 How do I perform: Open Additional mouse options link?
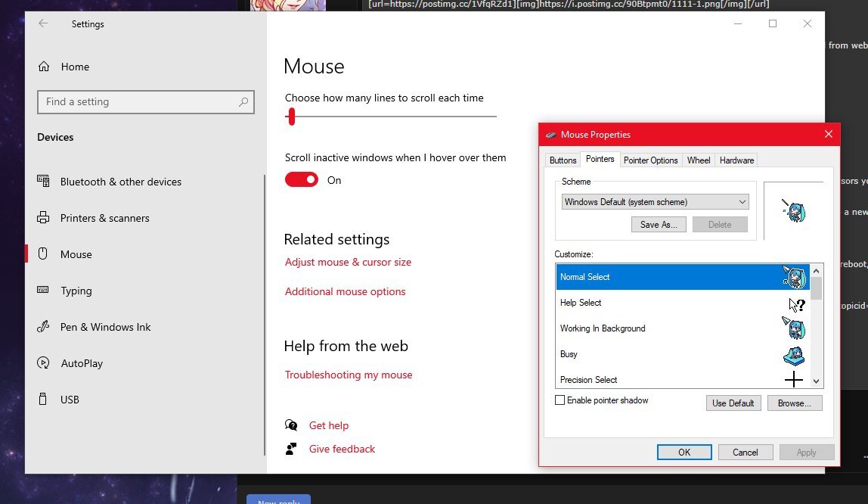pos(345,291)
